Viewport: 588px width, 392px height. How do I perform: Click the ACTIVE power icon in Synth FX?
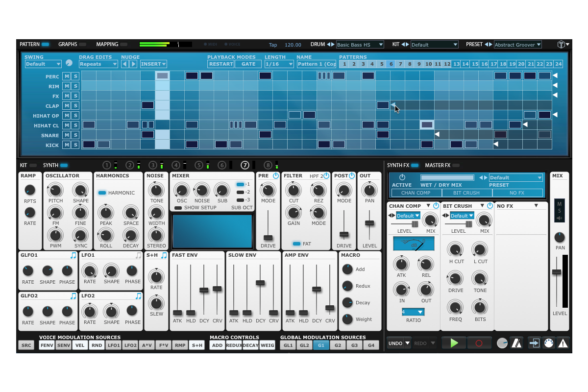point(402,177)
